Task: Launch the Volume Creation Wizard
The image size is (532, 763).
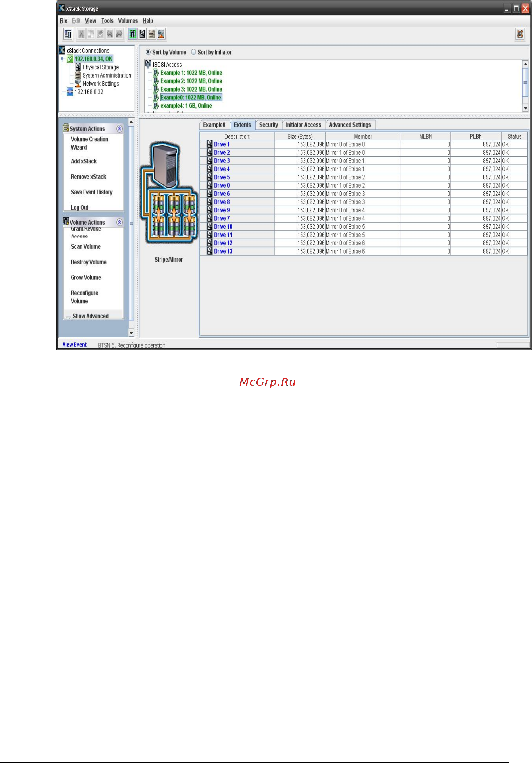Action: [89, 143]
